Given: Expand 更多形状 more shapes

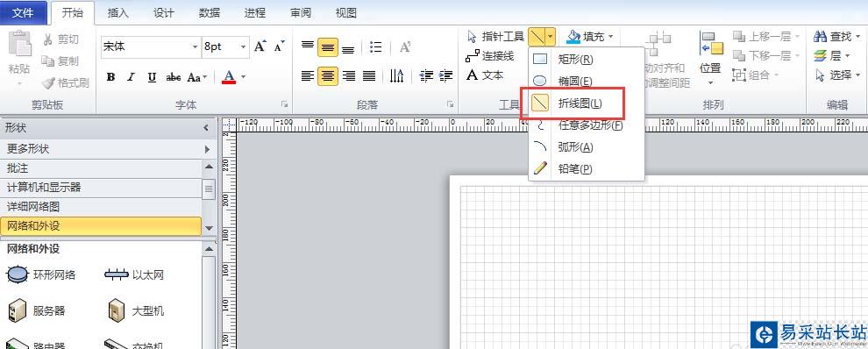Looking at the screenshot, I should click(x=108, y=149).
